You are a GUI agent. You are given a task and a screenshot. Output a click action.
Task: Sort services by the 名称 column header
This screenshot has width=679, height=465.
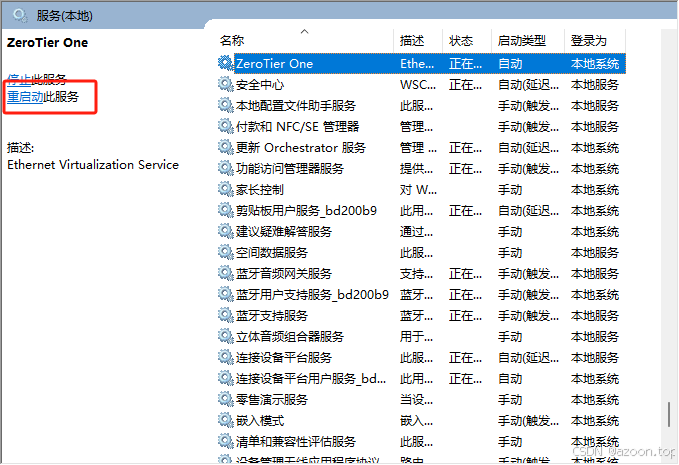pos(232,41)
